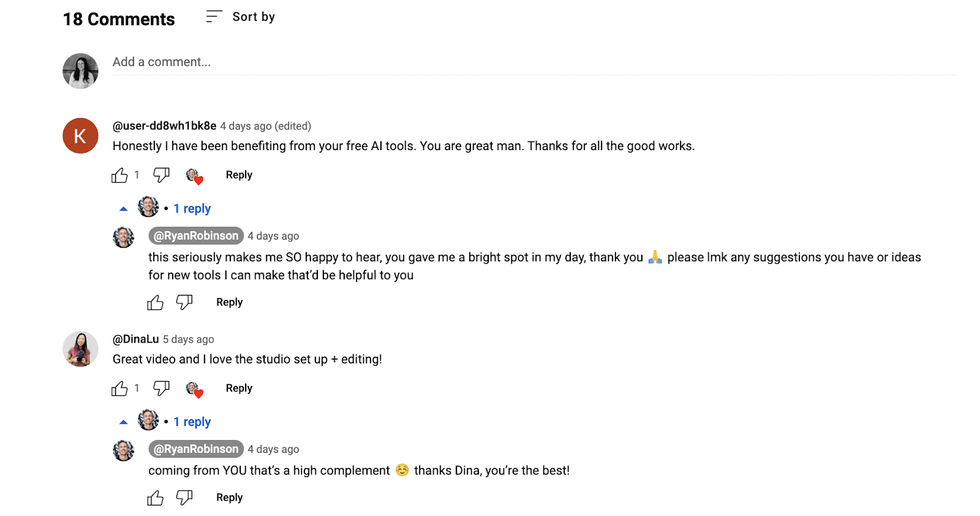This screenshot has width=980, height=516.
Task: Click the creator heart on the first comment
Action: click(x=194, y=175)
